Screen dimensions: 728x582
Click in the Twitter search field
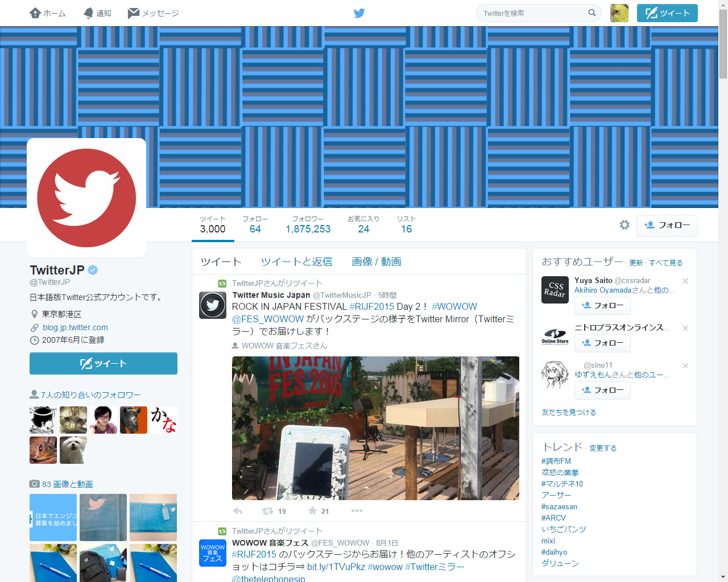(532, 13)
